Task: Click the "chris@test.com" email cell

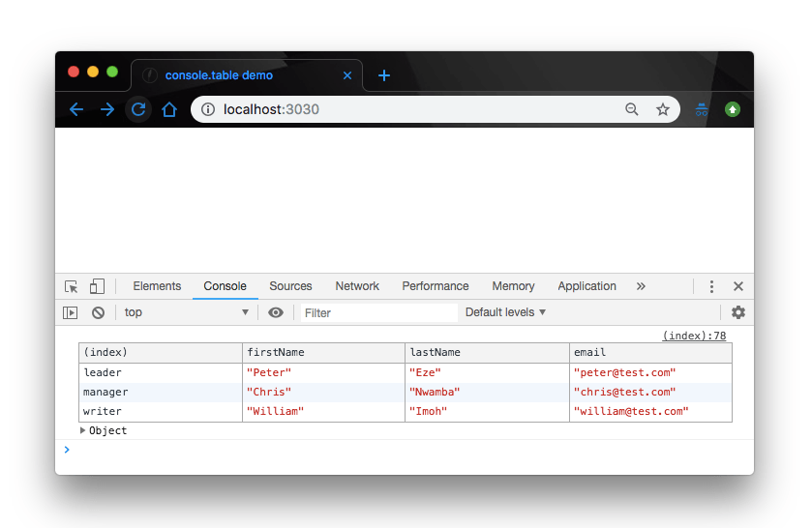Action: 651,393
